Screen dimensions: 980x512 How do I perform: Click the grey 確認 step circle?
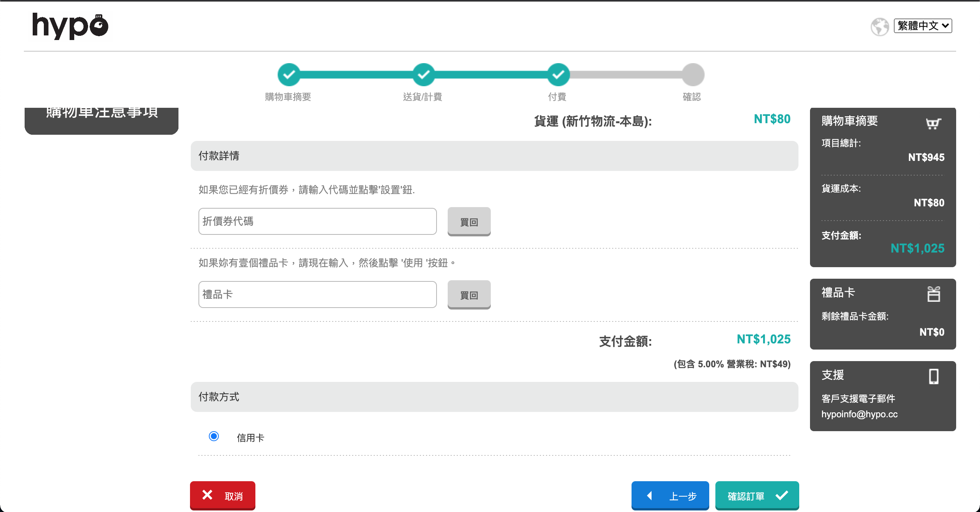[693, 75]
